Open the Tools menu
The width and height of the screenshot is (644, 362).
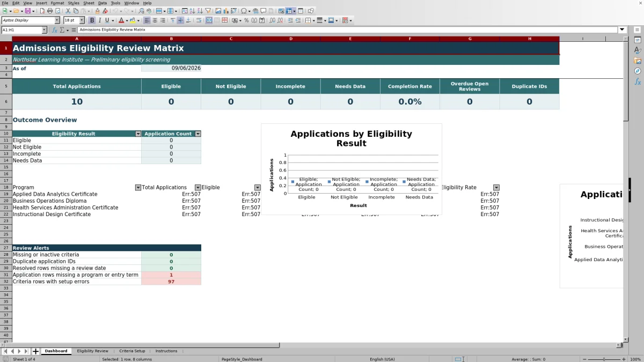[x=115, y=3]
